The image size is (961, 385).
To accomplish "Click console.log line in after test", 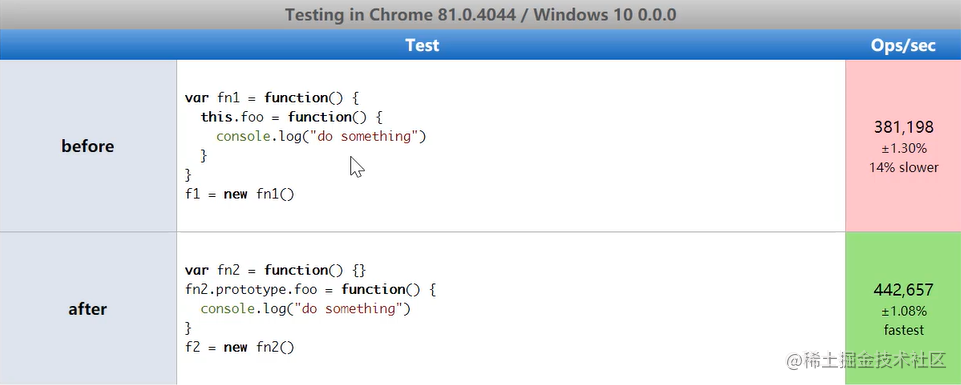I will (x=305, y=308).
